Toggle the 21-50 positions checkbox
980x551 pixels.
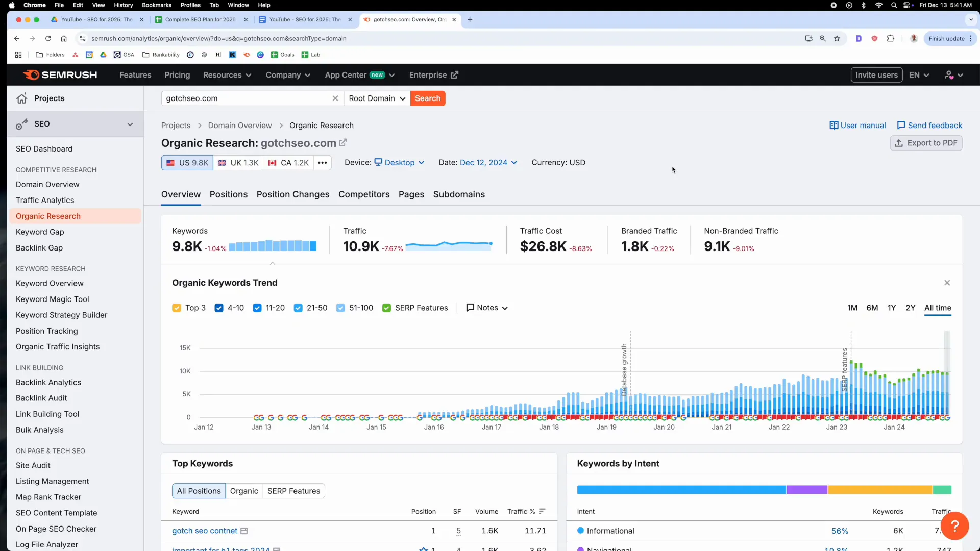[298, 308]
